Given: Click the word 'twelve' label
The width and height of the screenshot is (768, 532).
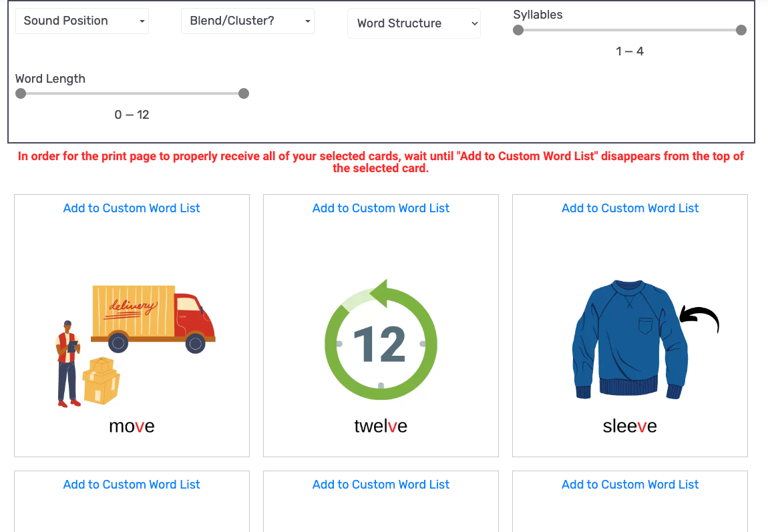Looking at the screenshot, I should [381, 426].
